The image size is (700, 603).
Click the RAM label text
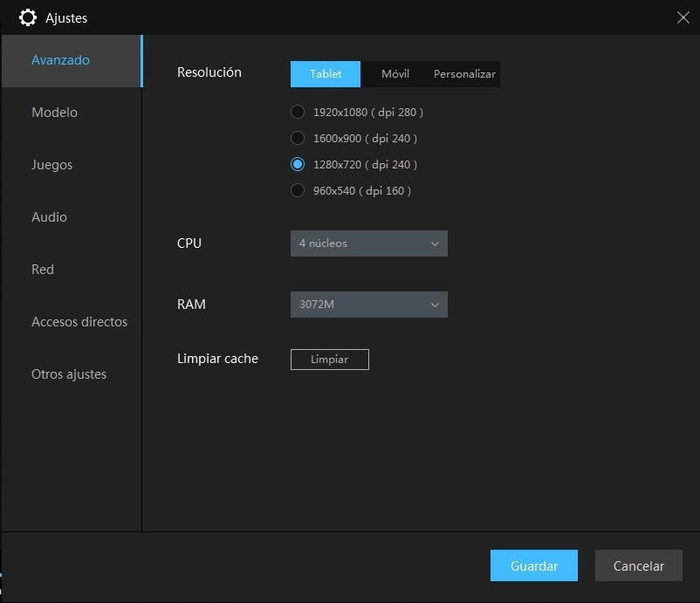pyautogui.click(x=191, y=305)
